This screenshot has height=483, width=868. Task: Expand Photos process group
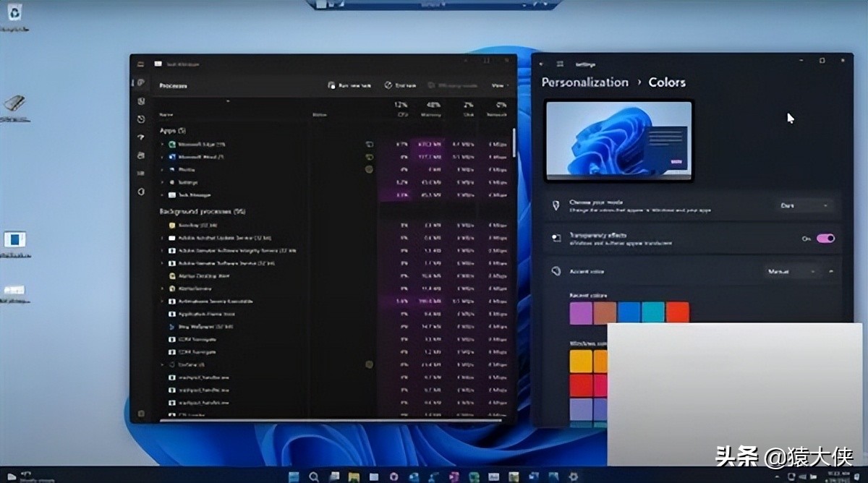[x=162, y=169]
